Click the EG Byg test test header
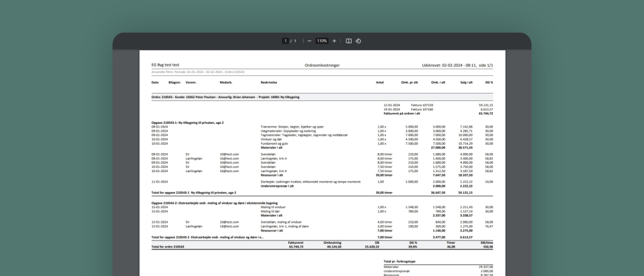 pos(165,65)
